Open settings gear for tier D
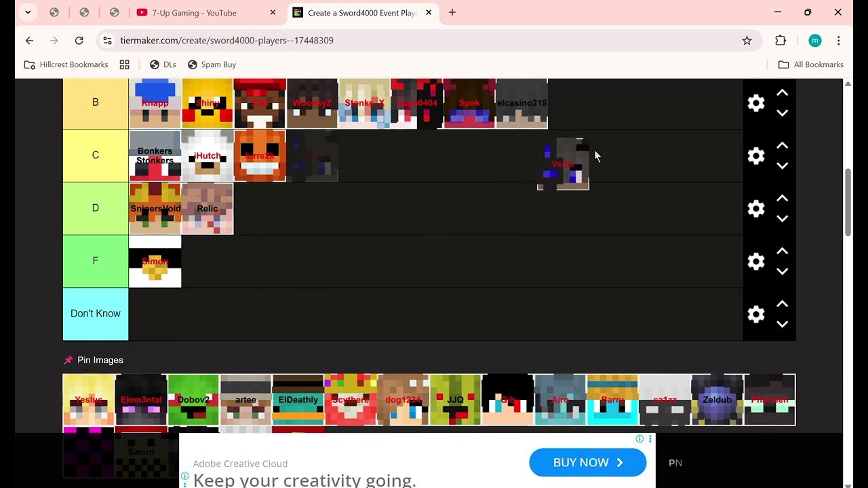 click(756, 209)
